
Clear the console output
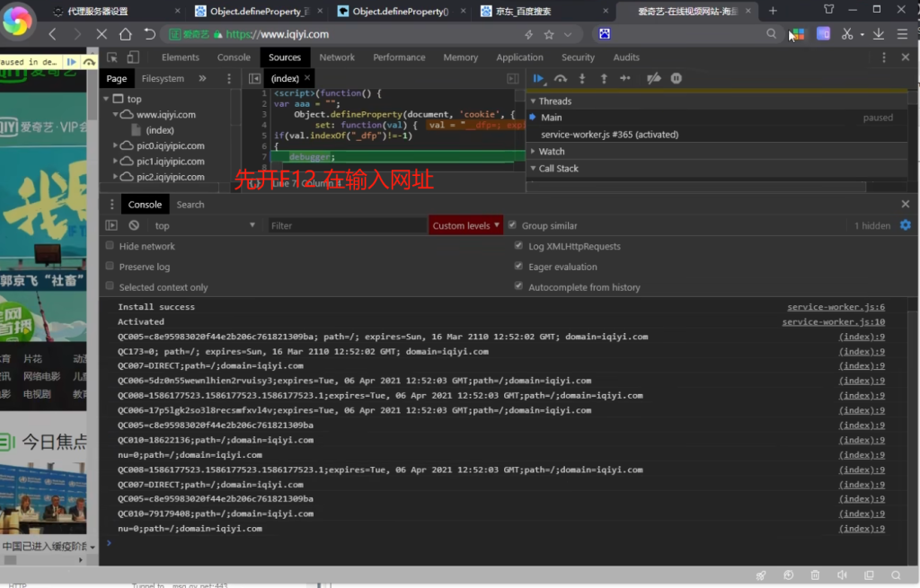(134, 225)
